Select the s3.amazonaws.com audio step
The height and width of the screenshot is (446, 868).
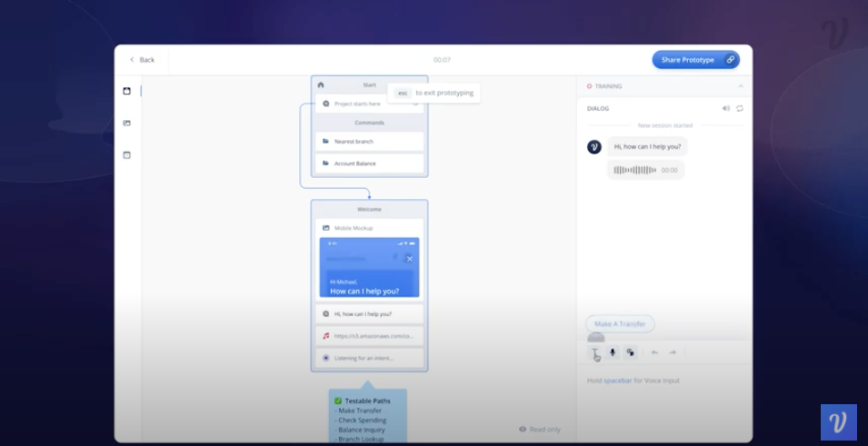369,336
